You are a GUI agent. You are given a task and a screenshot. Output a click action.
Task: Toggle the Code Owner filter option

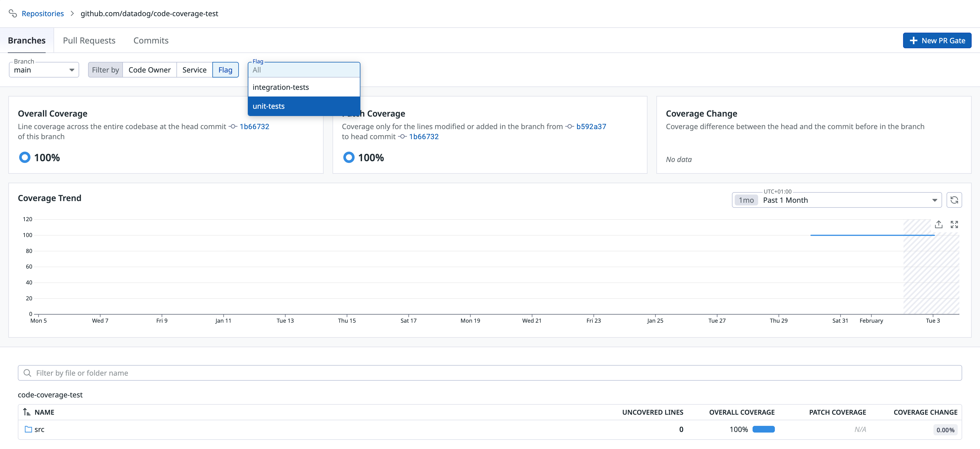pos(149,70)
